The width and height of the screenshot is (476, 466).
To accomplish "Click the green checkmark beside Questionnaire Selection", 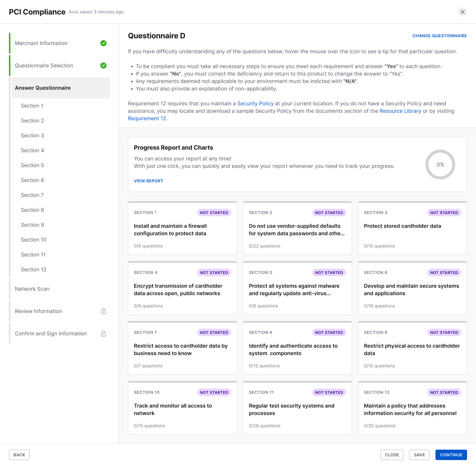I will tap(103, 66).
